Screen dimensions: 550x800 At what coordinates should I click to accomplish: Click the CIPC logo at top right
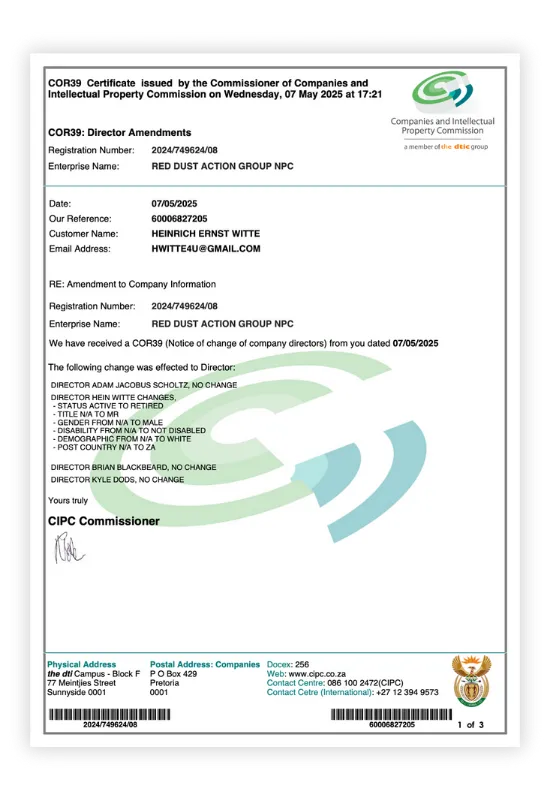pos(442,92)
